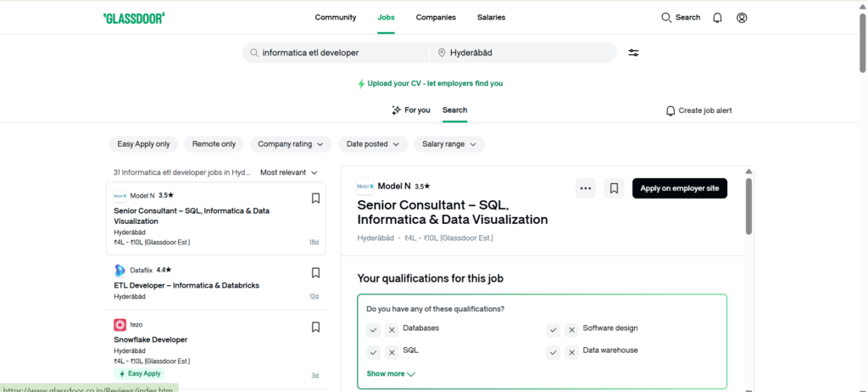Save the Model N job in detail pane
Image resolution: width=868 pixels, height=392 pixels.
coord(614,188)
